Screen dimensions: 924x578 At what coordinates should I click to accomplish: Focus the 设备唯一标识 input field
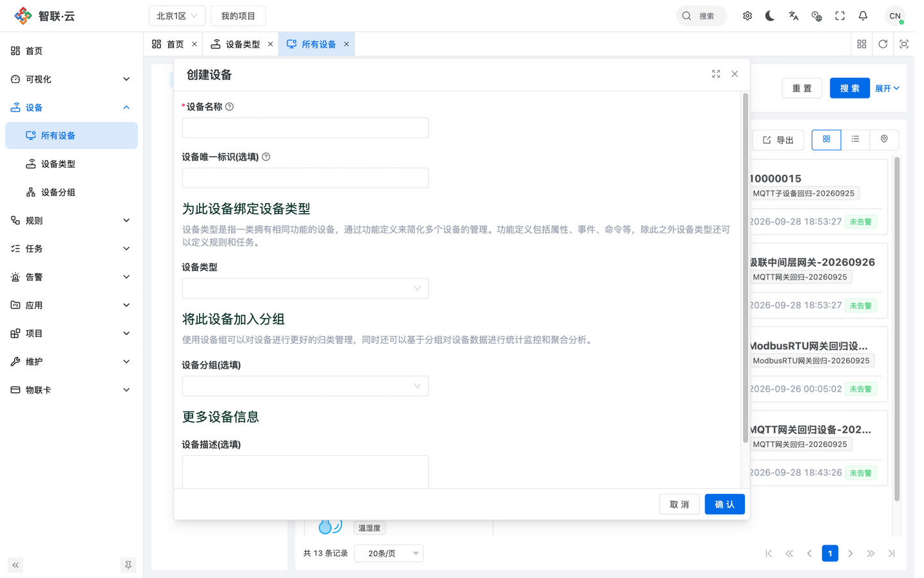coord(305,178)
